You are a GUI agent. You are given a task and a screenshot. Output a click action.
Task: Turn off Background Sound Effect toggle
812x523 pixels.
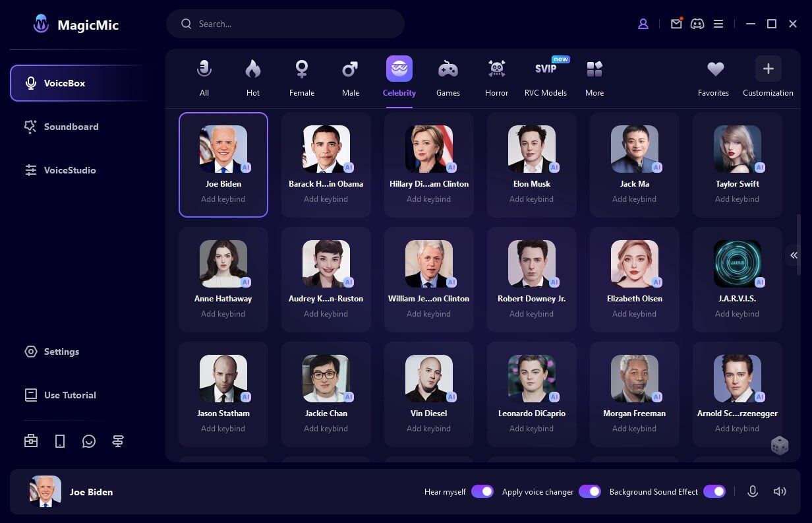tap(714, 491)
